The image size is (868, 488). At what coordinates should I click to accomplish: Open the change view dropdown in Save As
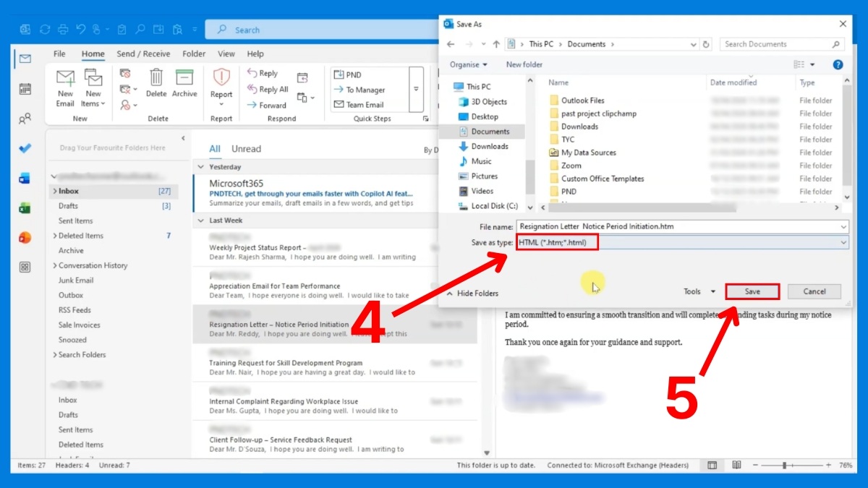coord(813,64)
